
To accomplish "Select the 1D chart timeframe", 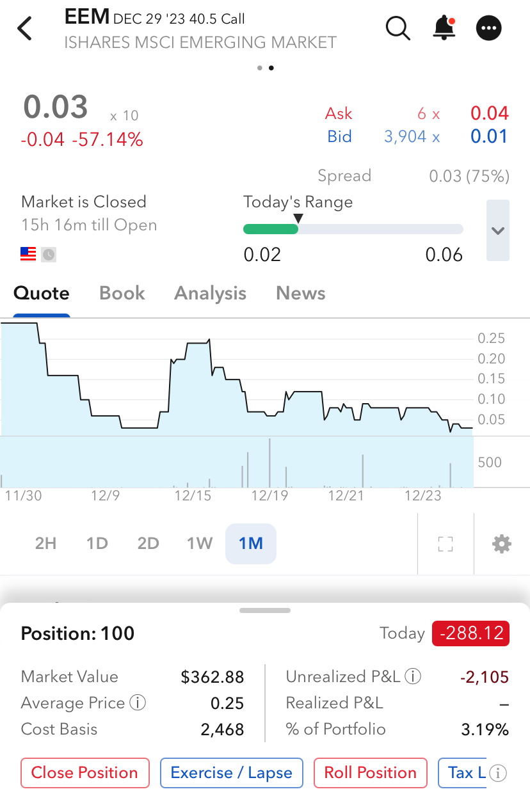I will 97,544.
